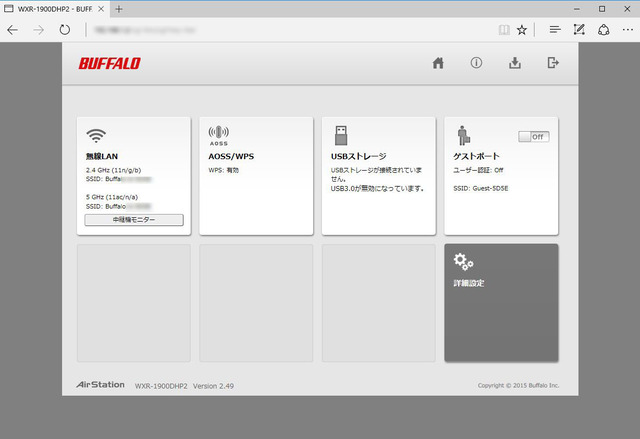
Task: Click browser back arrow
Action: pos(13,30)
